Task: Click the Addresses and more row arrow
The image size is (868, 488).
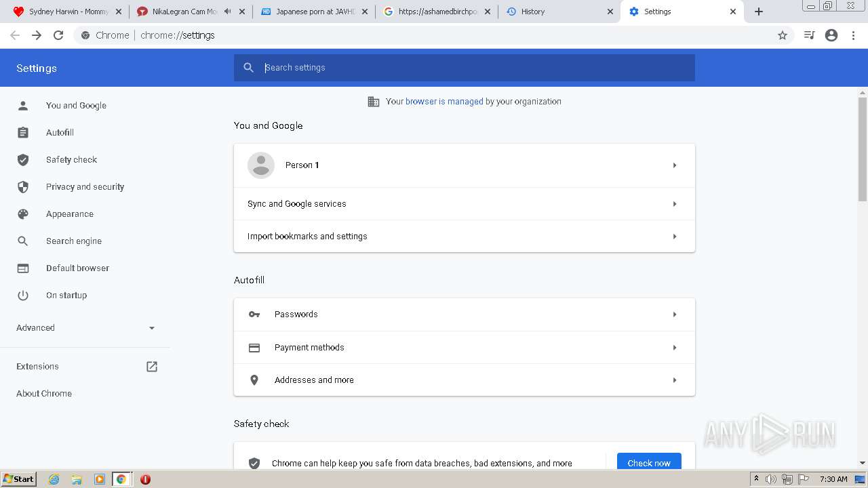Action: point(675,380)
